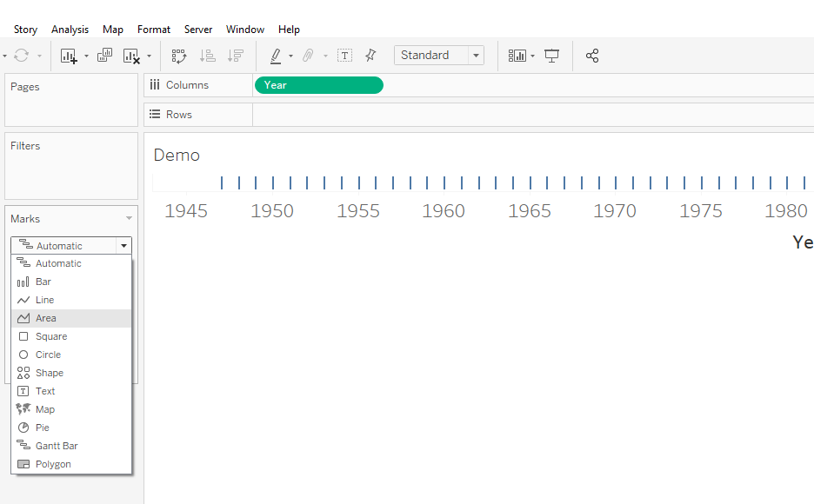This screenshot has height=504, width=814.
Task: Select Line mark type
Action: (x=71, y=300)
